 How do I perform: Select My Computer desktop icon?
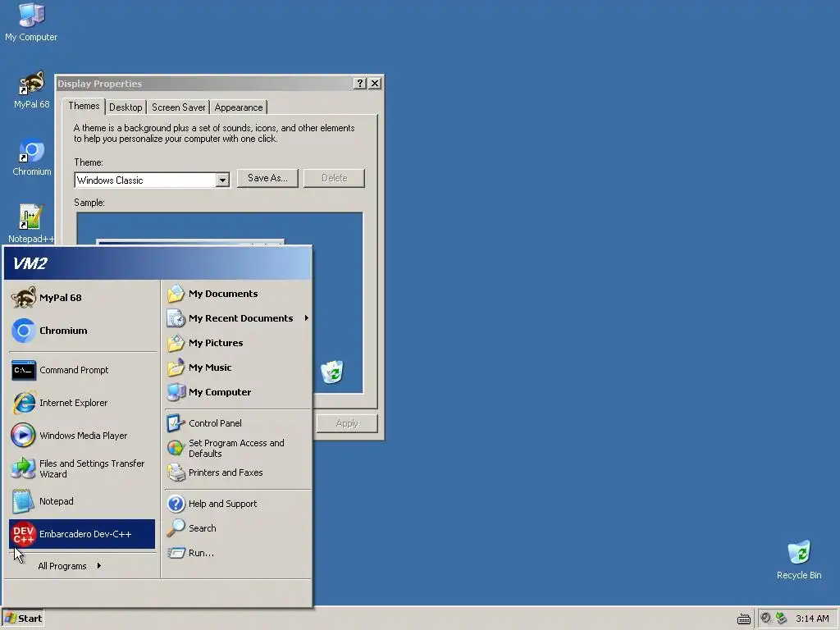[31, 22]
